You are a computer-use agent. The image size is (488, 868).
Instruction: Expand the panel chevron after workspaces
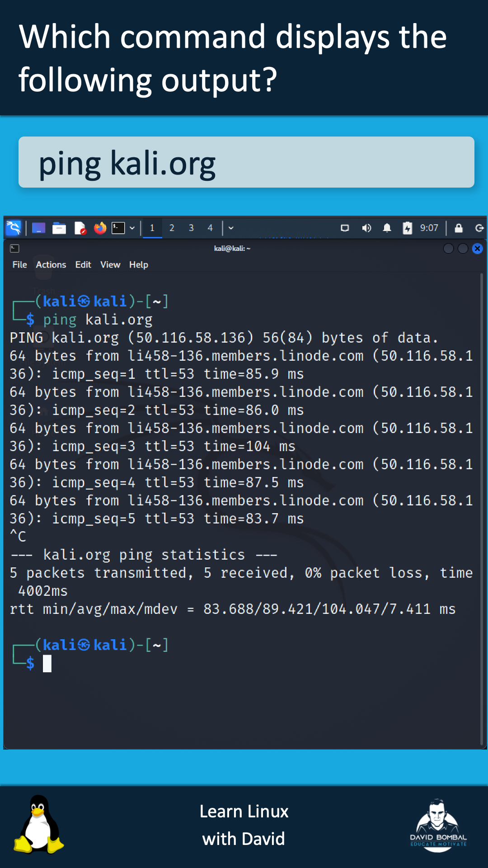pos(231,228)
